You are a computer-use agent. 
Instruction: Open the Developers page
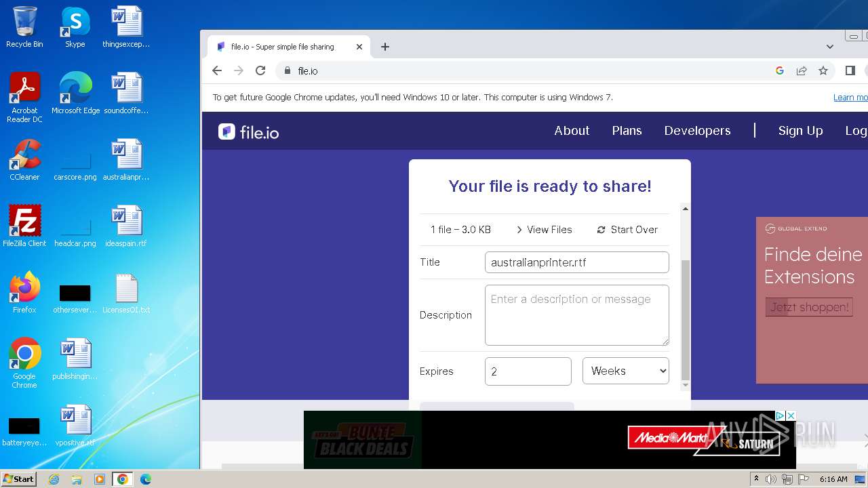[x=697, y=131]
